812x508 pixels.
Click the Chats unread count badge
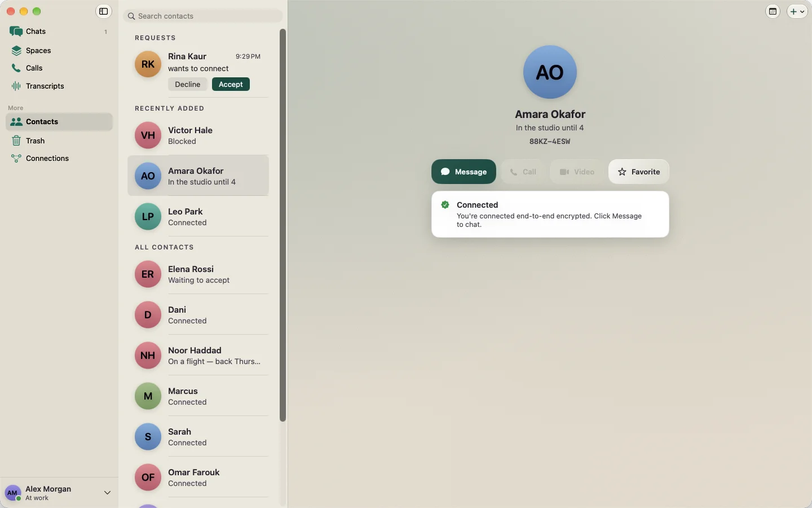(x=105, y=32)
